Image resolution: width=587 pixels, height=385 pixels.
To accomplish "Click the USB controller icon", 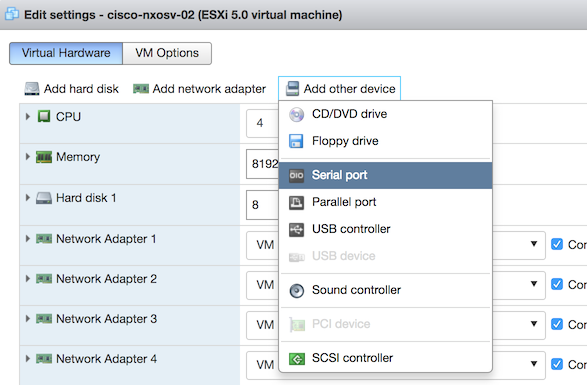I will pyautogui.click(x=296, y=230).
